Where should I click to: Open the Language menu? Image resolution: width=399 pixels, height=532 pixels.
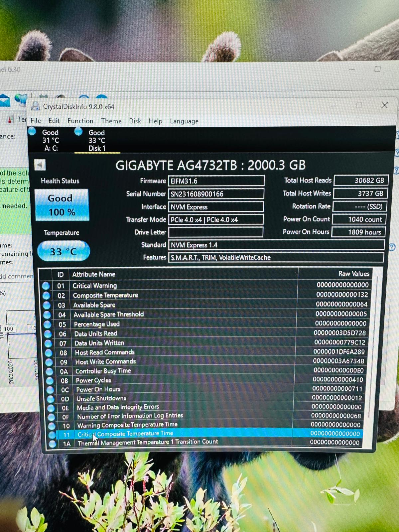point(184,121)
